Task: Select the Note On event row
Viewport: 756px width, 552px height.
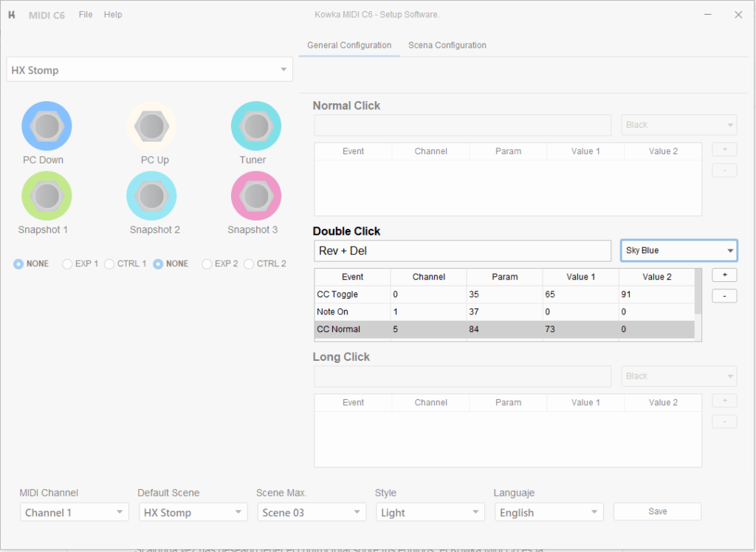Action: click(504, 312)
